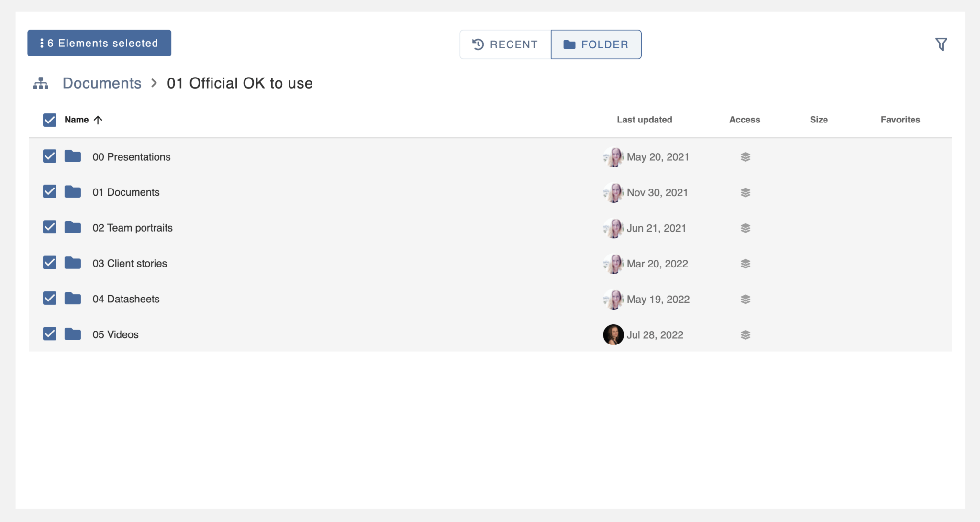Click the Favorites column header
980x522 pixels.
point(900,120)
